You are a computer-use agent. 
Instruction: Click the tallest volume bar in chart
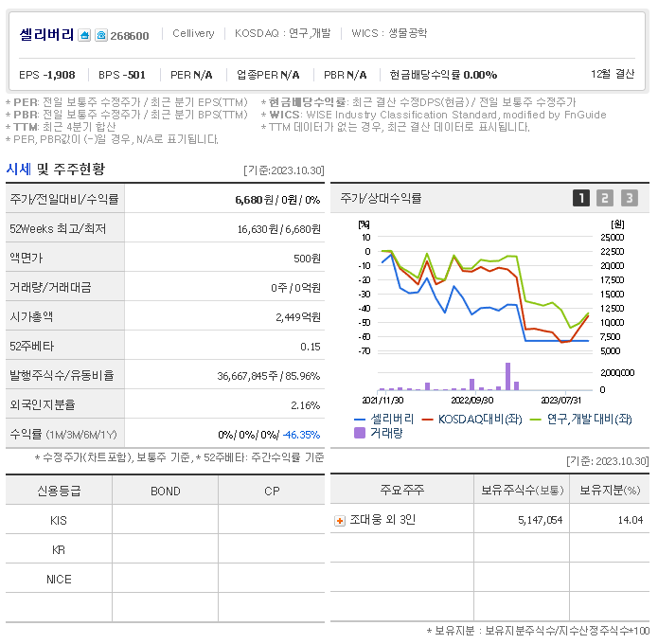(x=507, y=376)
